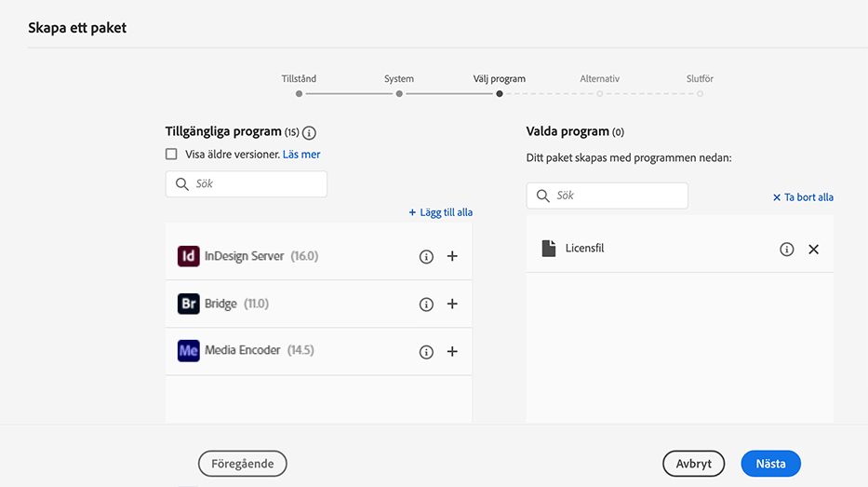The image size is (868, 487).
Task: Show info for Licensfil
Action: click(787, 250)
